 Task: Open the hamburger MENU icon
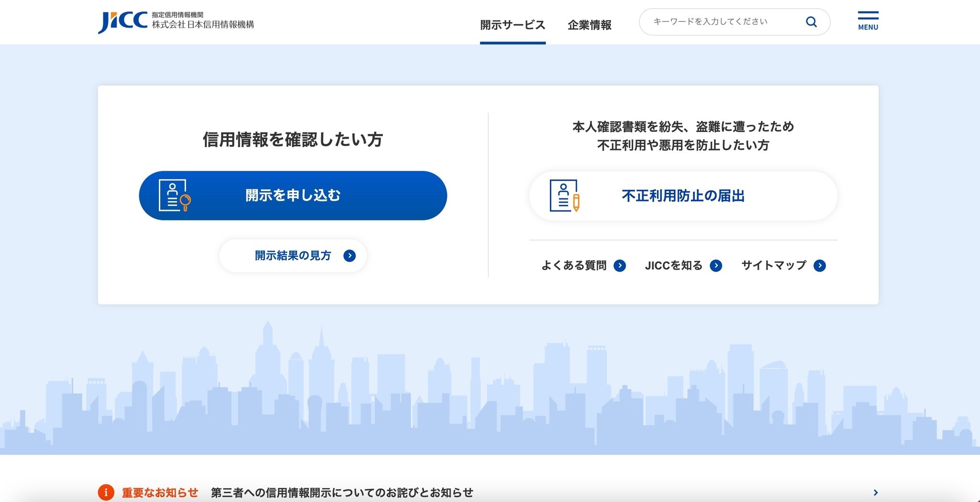868,18
